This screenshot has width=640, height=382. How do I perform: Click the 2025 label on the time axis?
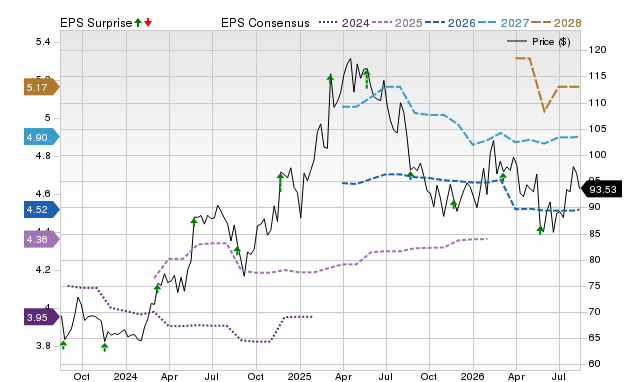click(x=300, y=376)
